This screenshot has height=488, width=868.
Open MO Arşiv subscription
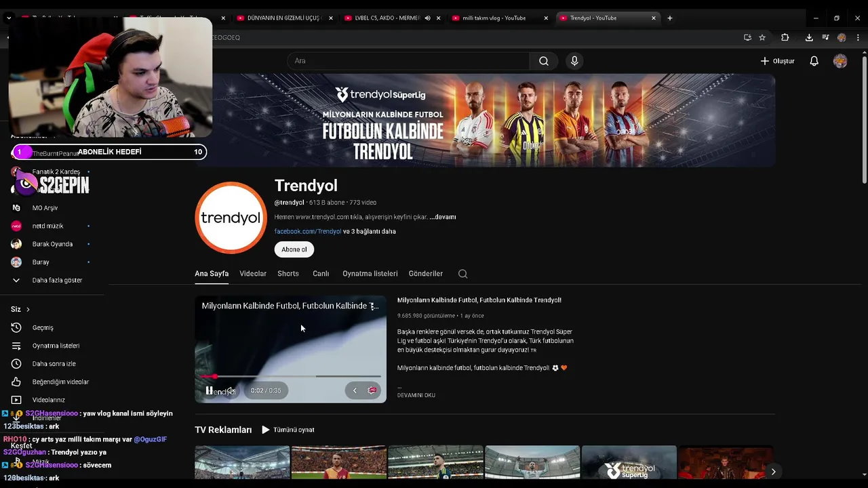(45, 208)
